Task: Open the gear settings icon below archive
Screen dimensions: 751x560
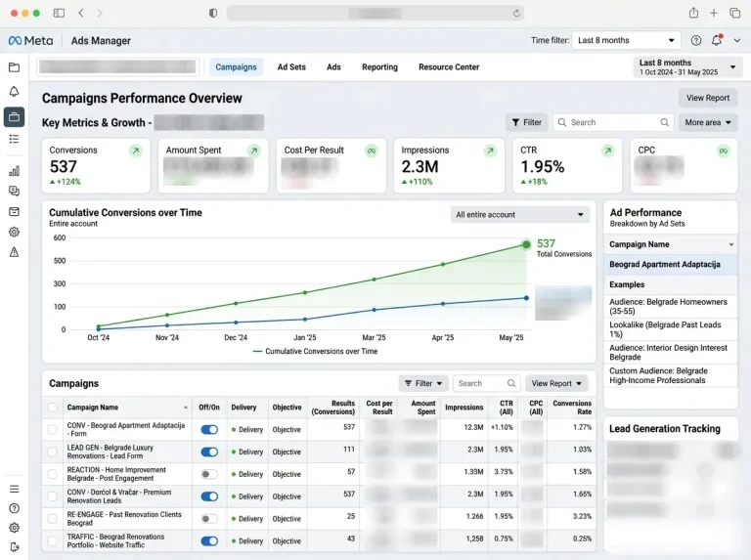Action: (x=15, y=233)
